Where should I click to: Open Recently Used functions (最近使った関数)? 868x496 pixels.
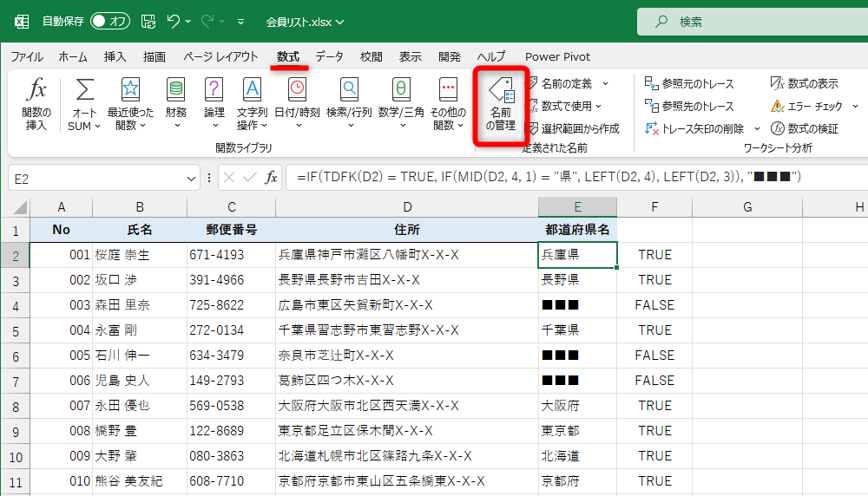point(130,104)
